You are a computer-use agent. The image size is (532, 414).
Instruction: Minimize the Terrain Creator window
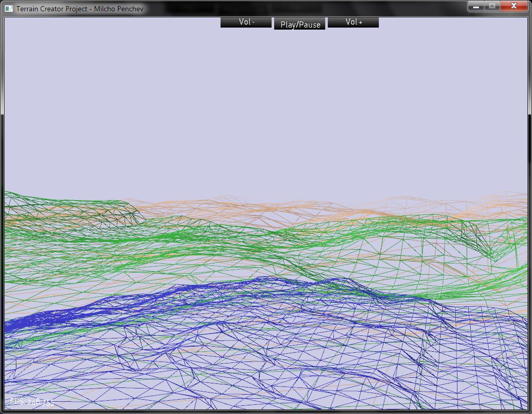point(476,6)
